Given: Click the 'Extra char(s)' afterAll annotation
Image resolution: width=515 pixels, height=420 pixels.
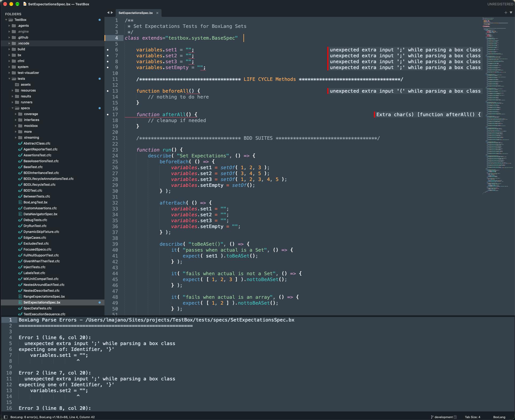Looking at the screenshot, I should point(428,115).
